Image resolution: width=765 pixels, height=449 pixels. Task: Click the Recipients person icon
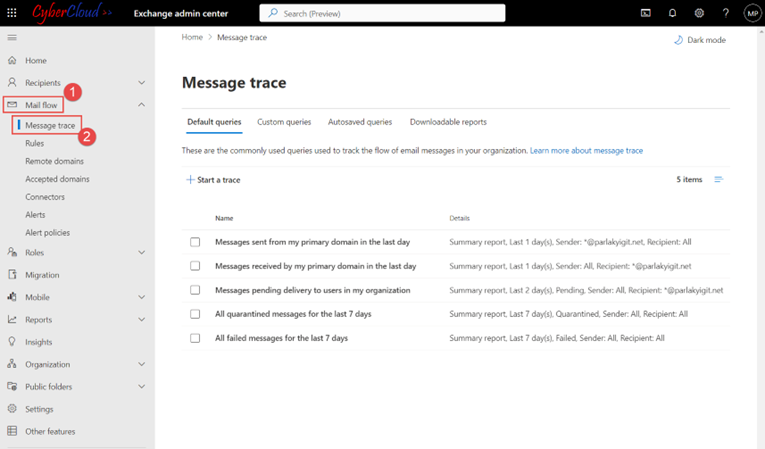tap(12, 82)
